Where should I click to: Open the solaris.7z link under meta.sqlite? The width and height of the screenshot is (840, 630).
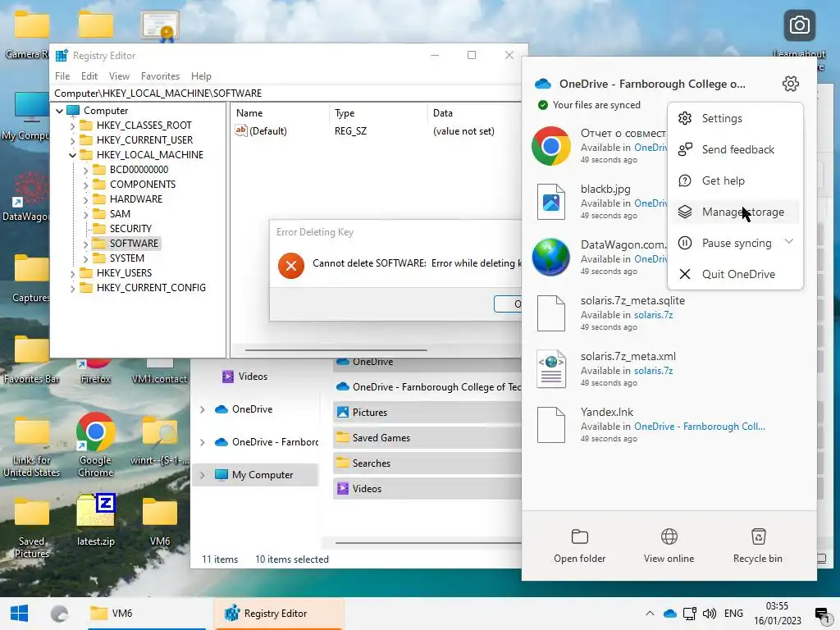click(x=653, y=315)
